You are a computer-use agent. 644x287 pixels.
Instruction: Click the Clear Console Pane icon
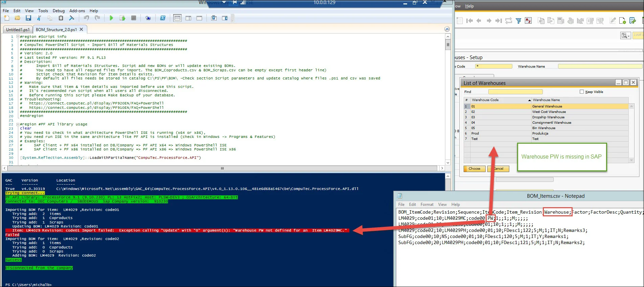(72, 18)
